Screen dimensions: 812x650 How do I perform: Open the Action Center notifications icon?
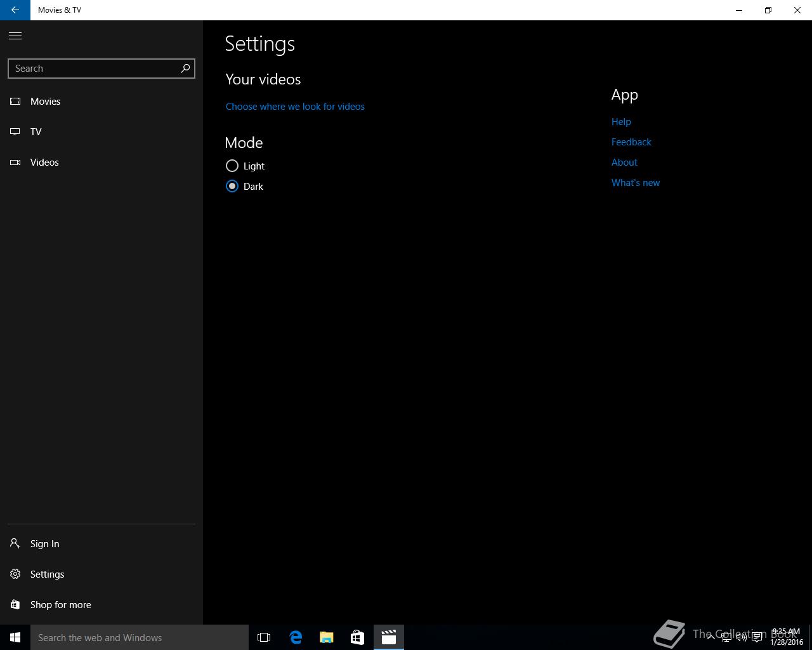757,637
